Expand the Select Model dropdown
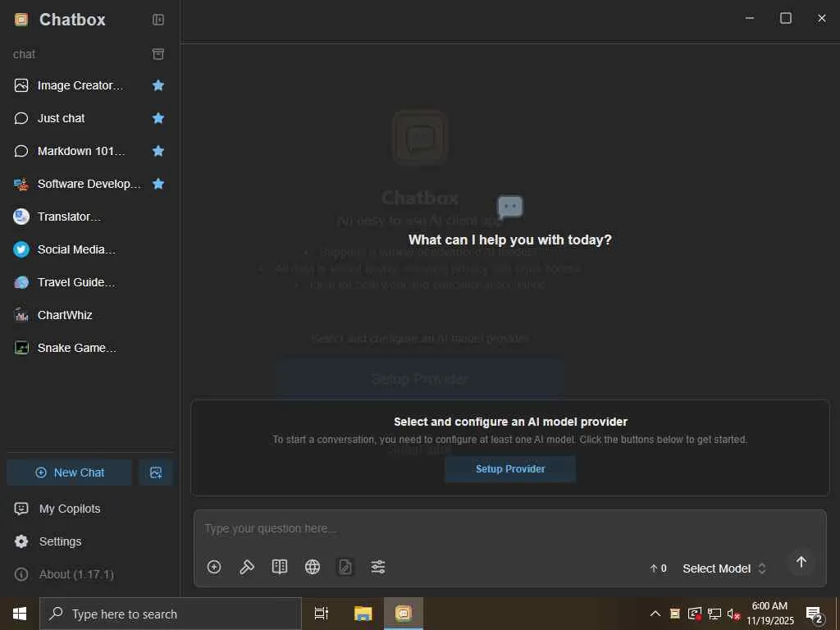Viewport: 840px width, 630px height. 724,568
